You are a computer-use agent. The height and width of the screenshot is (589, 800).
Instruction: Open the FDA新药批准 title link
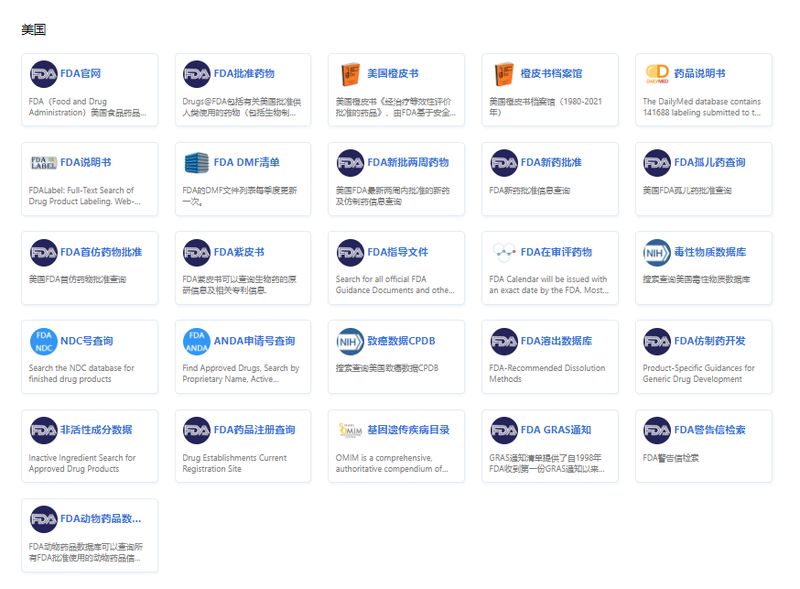pos(551,162)
